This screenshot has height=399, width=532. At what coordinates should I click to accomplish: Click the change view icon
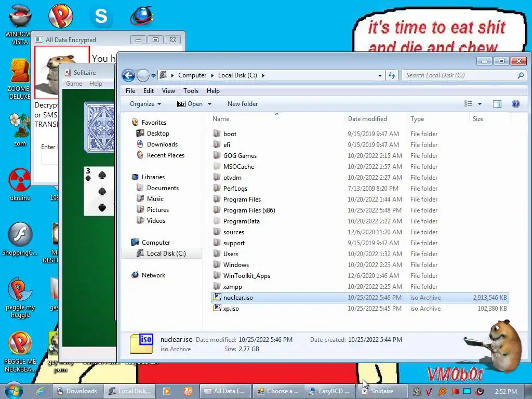point(468,104)
